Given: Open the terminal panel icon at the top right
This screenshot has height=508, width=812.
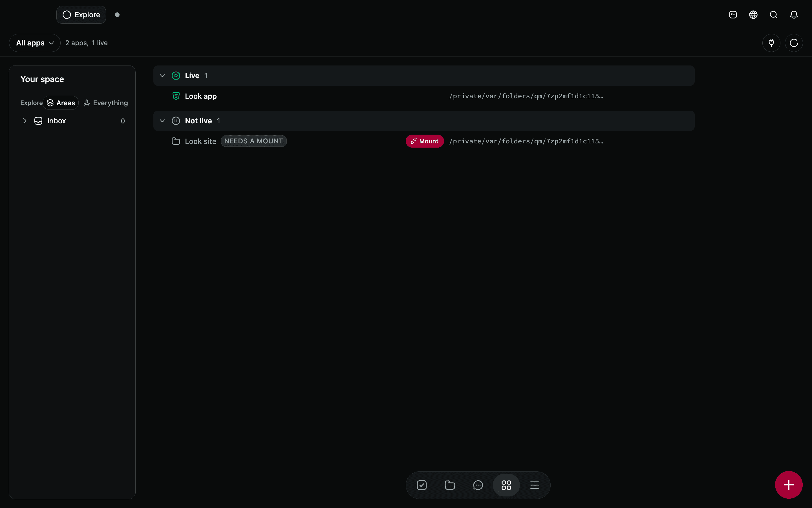Looking at the screenshot, I should click(x=733, y=15).
